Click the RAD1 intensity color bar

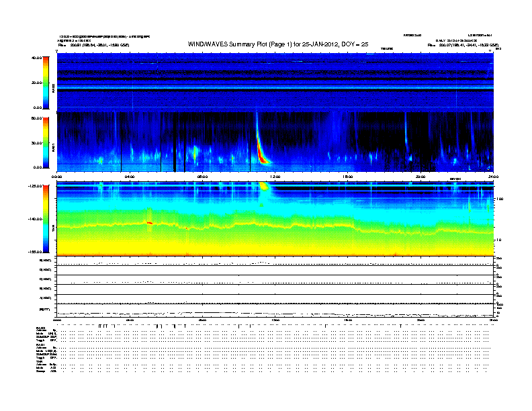point(46,143)
